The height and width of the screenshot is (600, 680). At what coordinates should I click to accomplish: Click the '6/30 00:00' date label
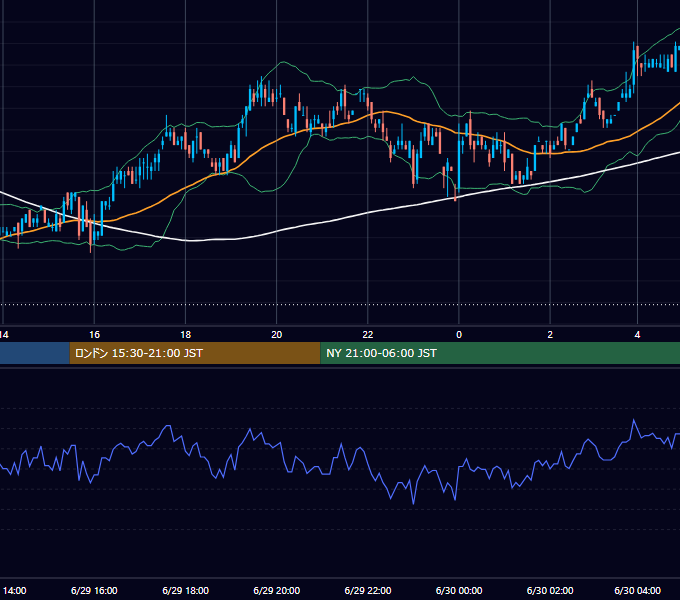click(459, 590)
